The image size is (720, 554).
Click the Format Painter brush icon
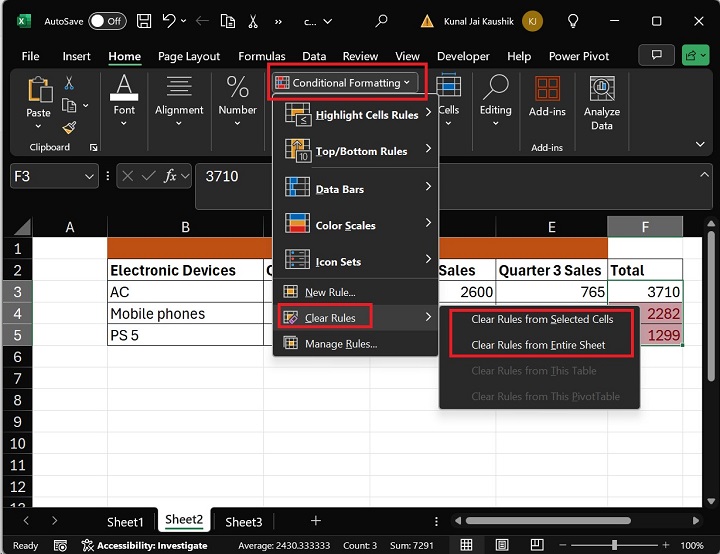(69, 127)
